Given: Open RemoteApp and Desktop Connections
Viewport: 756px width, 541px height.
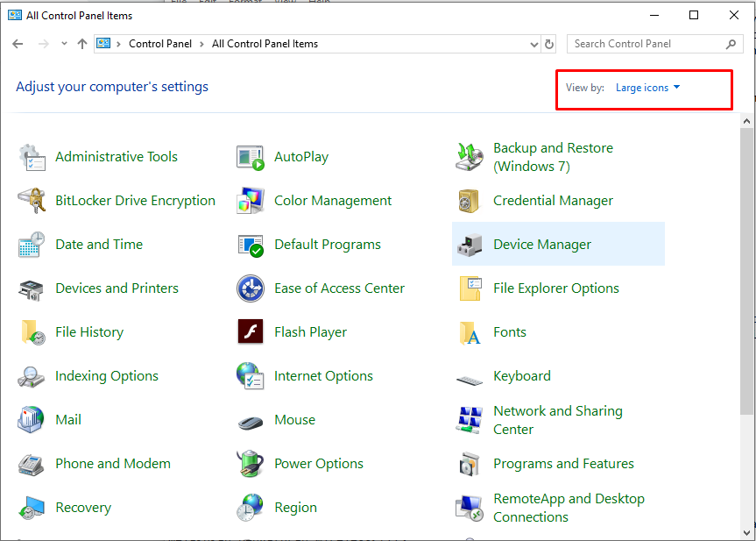Looking at the screenshot, I should click(569, 507).
